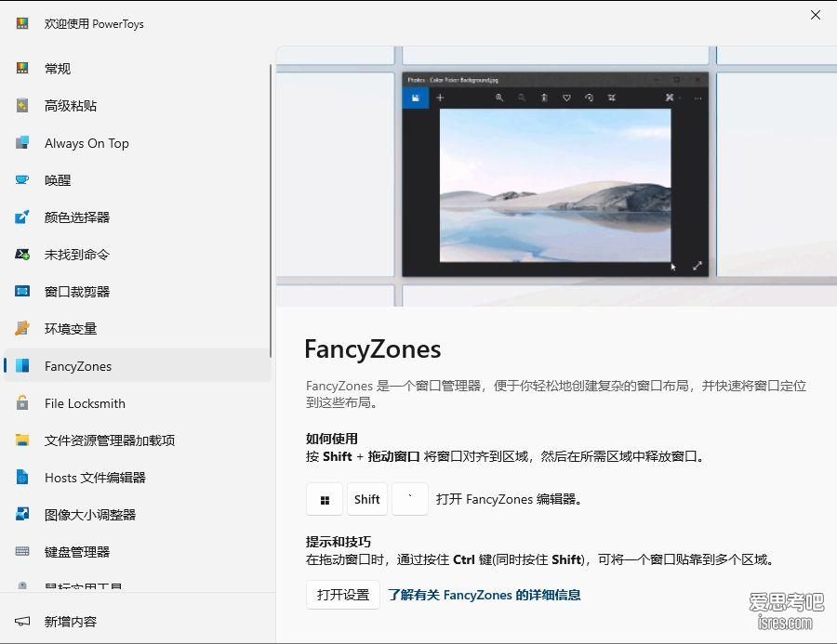
Task: Open the 新增内容 (What's new) page
Action: 138,621
